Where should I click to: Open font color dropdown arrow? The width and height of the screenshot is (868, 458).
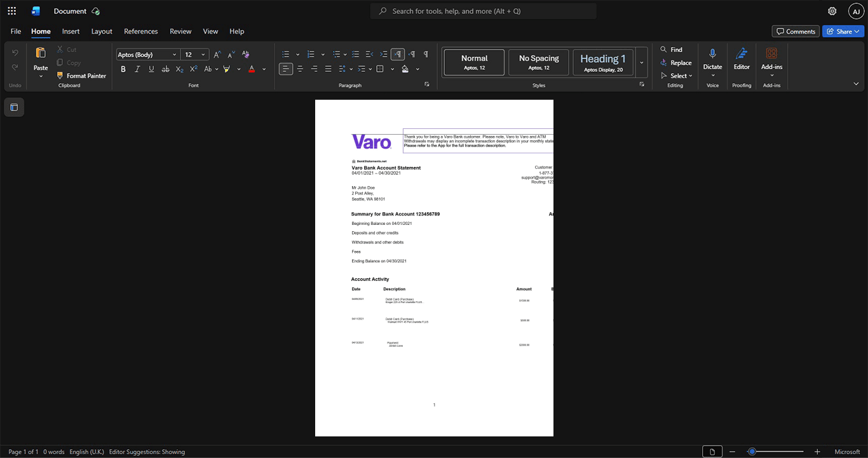(264, 69)
